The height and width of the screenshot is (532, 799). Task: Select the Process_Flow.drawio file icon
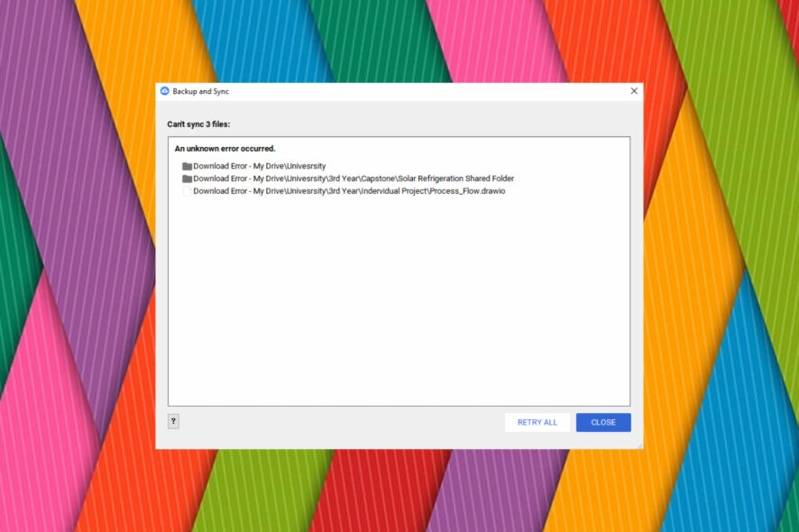[187, 191]
